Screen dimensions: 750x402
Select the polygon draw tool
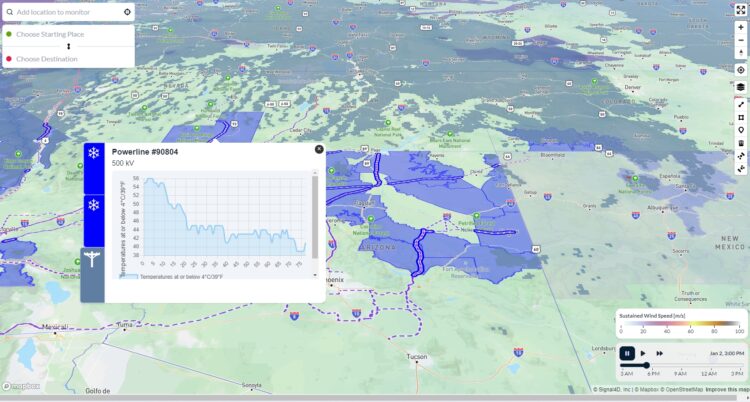tap(741, 117)
